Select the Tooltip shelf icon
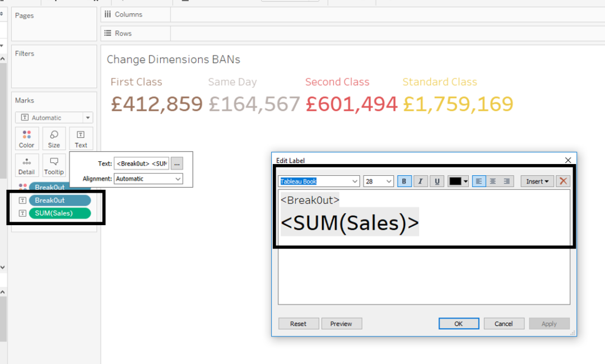Screen dimensions: 605x364 coord(54,165)
